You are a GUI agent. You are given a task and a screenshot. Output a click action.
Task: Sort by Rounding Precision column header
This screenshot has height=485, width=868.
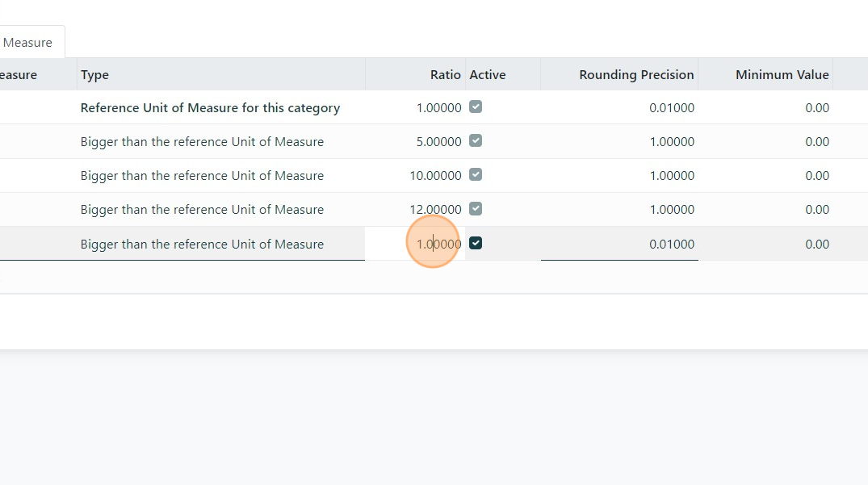point(636,75)
